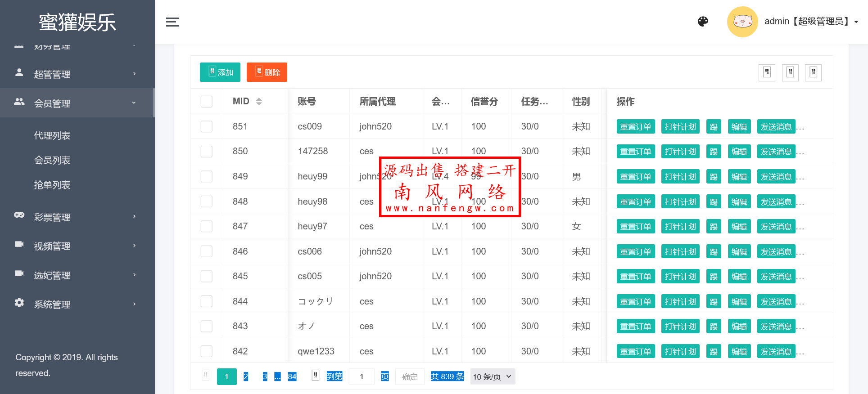Expand the 彩票管理 menu

coord(77,217)
